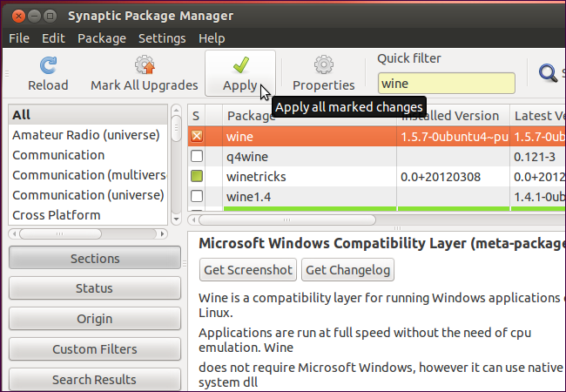Click the Quick filter text field

click(447, 84)
